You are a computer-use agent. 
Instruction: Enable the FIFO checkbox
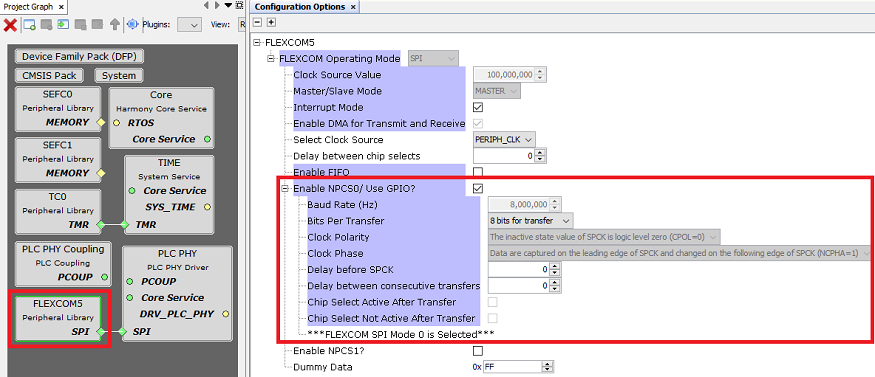tap(478, 172)
